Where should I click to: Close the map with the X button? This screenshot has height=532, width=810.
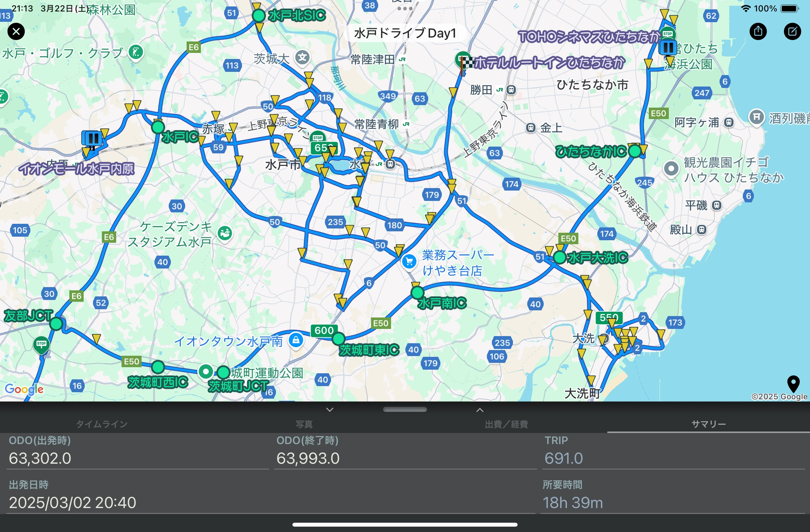pos(16,31)
